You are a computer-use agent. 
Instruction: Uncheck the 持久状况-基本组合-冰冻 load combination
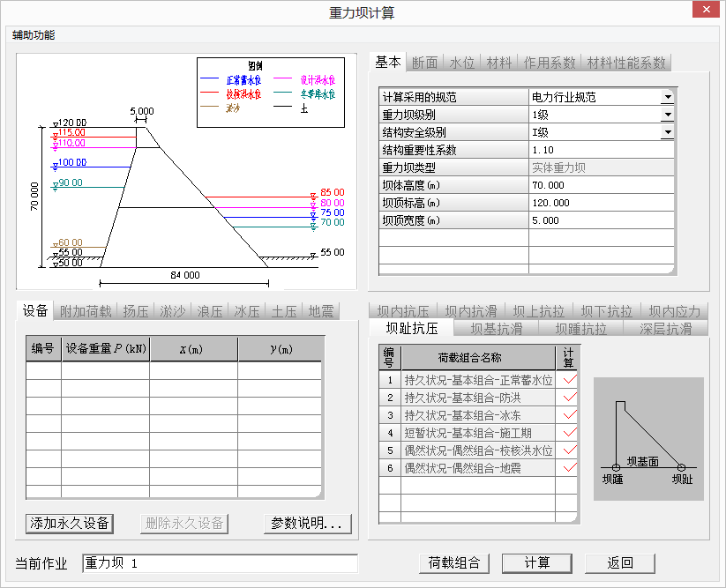point(569,415)
